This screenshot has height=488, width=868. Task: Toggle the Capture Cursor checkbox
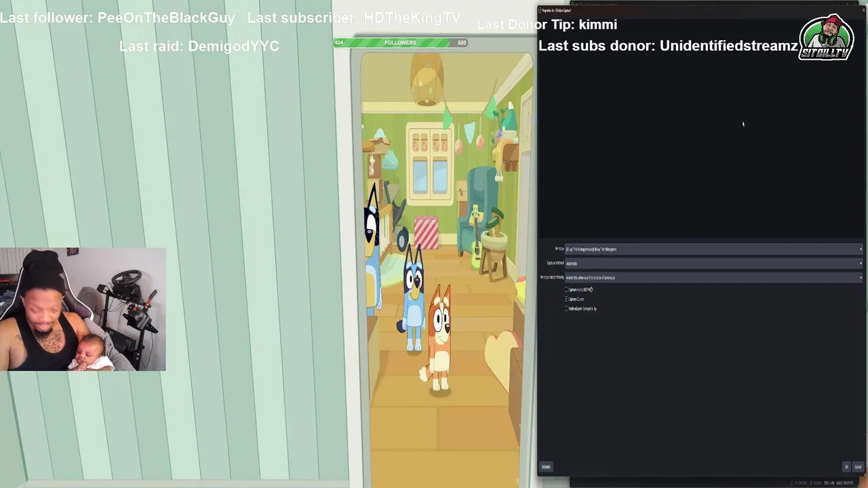567,299
